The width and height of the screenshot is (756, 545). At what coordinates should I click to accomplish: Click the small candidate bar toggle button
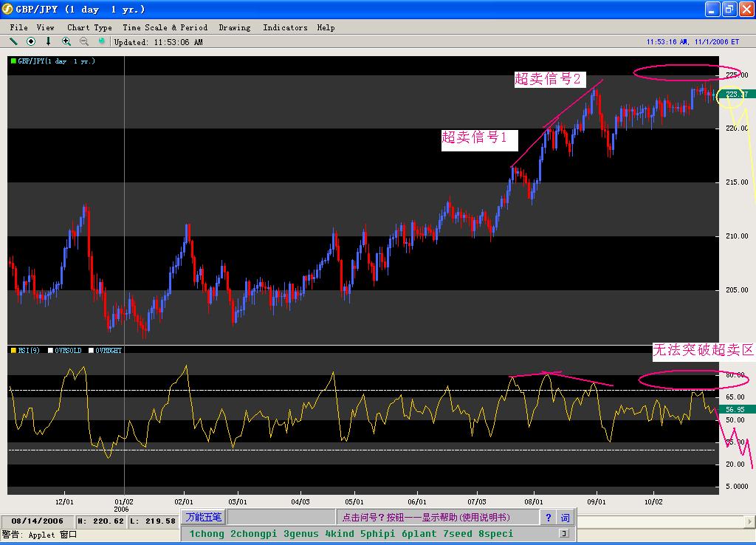[x=563, y=533]
